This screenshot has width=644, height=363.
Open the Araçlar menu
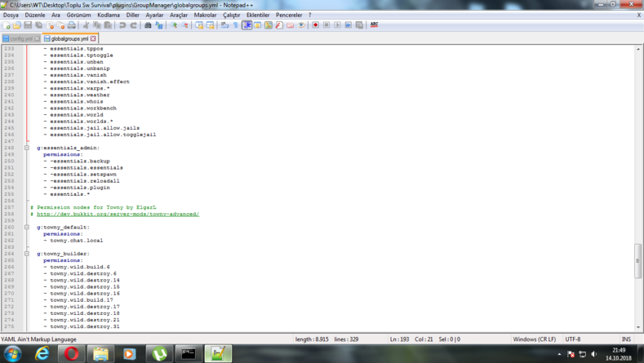point(179,15)
